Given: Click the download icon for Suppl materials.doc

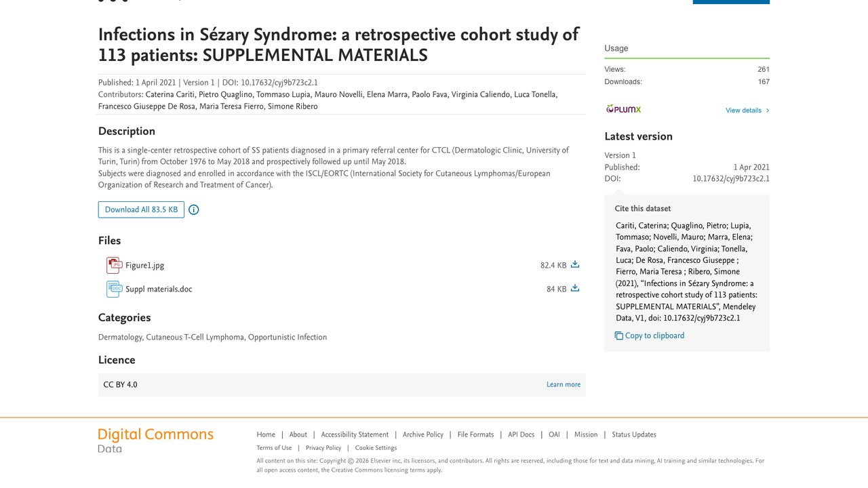Looking at the screenshot, I should tap(575, 288).
